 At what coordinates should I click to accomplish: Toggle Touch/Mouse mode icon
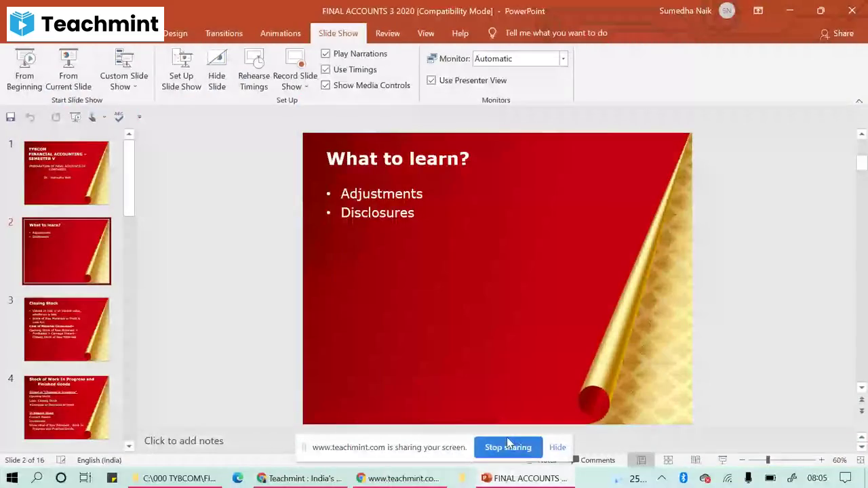click(93, 117)
